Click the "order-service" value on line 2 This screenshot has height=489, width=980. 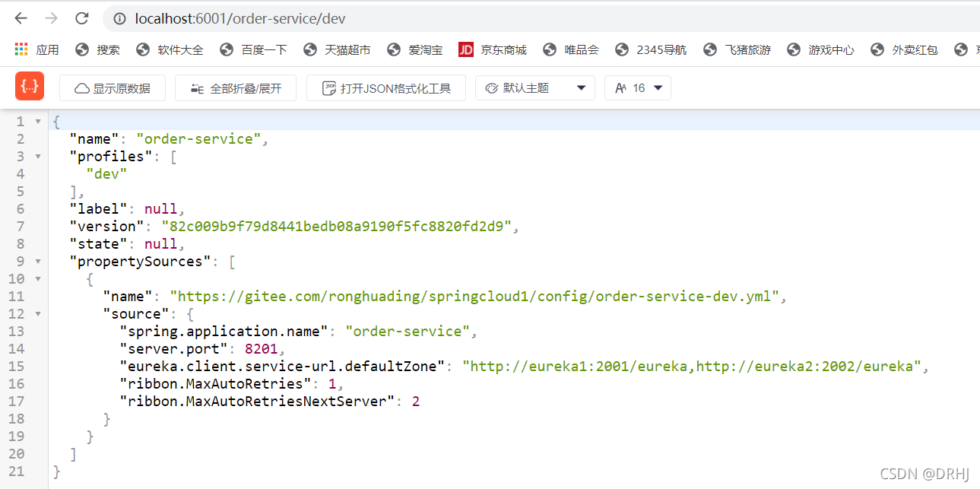click(x=199, y=139)
